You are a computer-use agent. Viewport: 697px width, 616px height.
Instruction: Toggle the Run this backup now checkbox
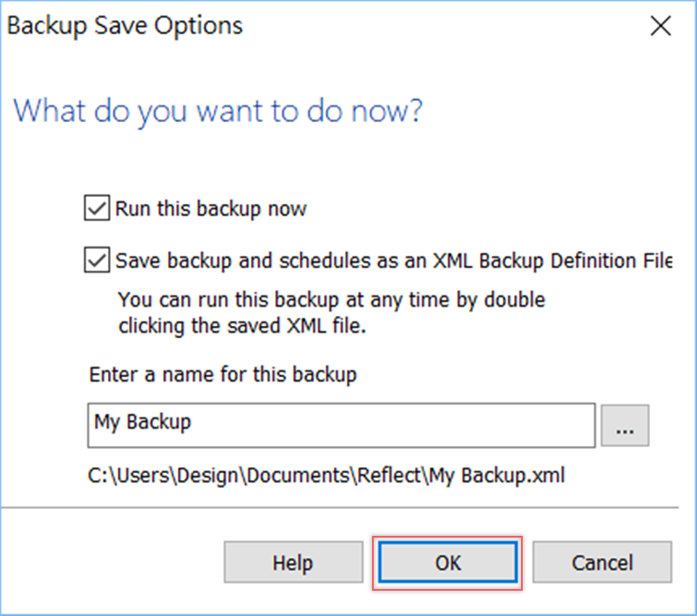point(95,209)
